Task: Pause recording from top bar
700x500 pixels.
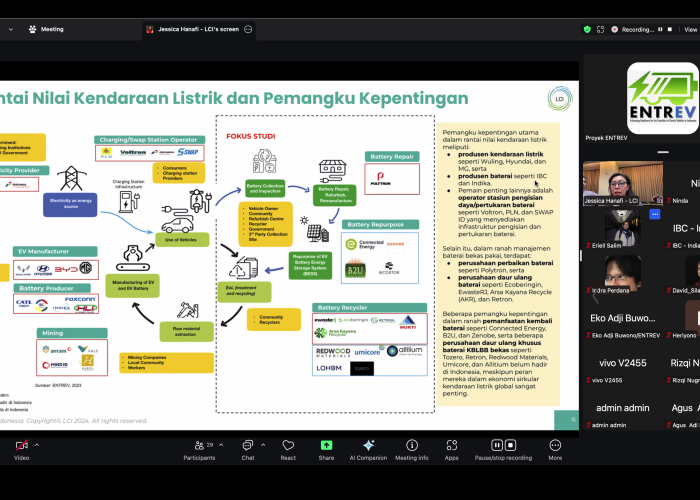Action: click(x=660, y=29)
